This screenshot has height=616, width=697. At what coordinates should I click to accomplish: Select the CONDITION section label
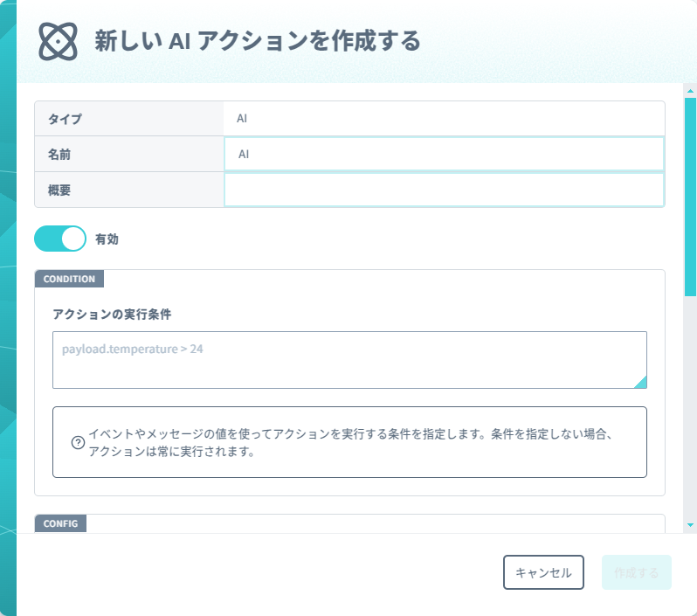pos(69,279)
